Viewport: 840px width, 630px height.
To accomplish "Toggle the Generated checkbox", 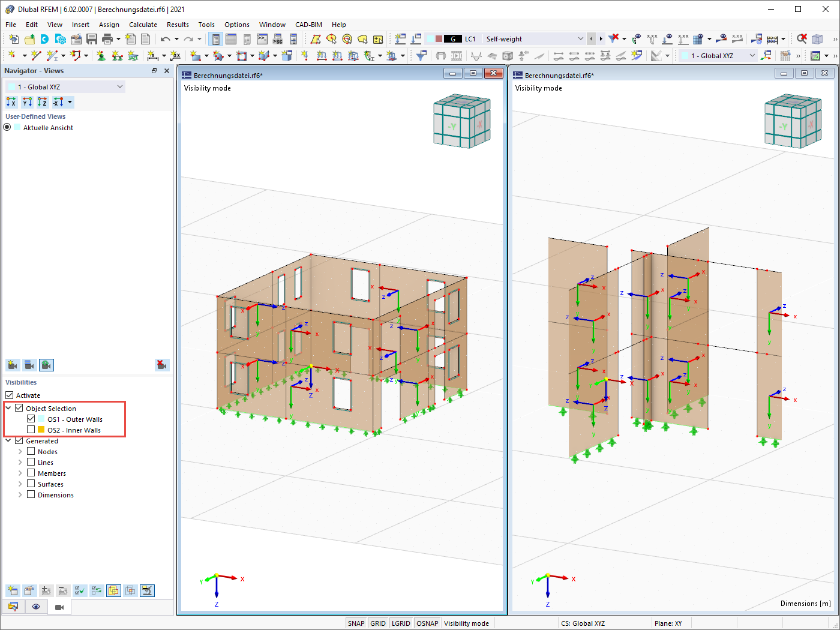I will click(x=19, y=441).
